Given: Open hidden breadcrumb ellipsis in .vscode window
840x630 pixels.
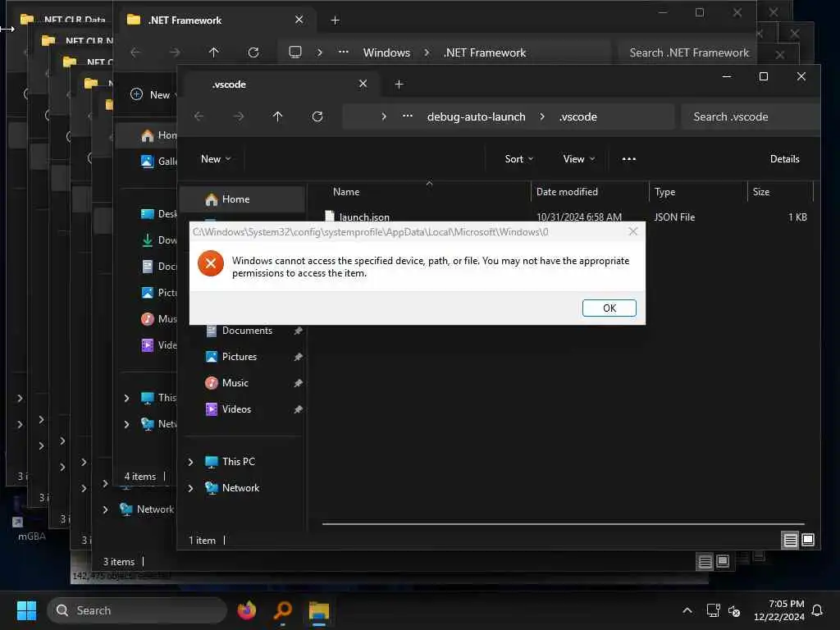Looking at the screenshot, I should 407,116.
